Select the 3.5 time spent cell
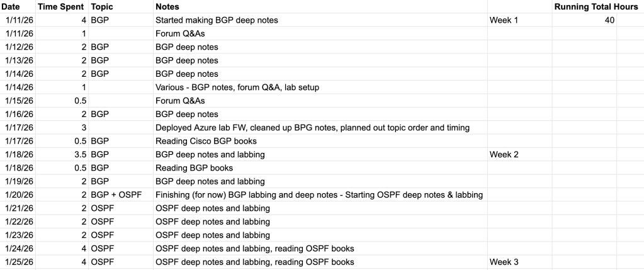Image resolution: width=644 pixels, height=270 pixels. pyautogui.click(x=79, y=154)
